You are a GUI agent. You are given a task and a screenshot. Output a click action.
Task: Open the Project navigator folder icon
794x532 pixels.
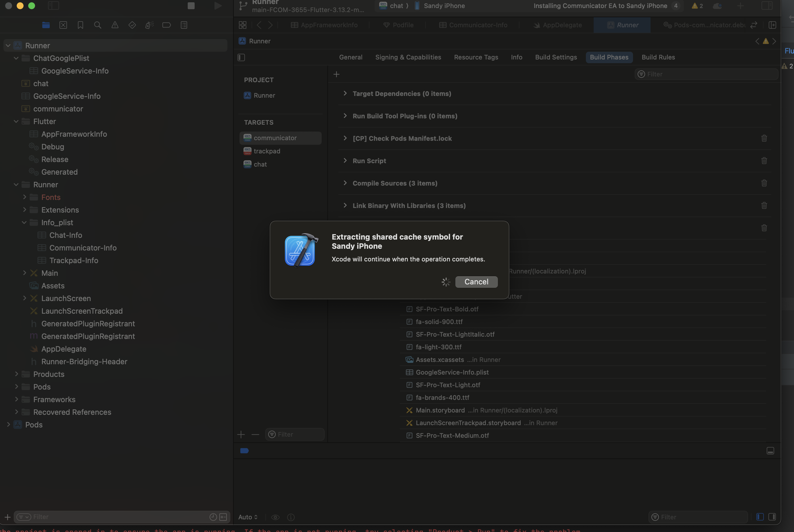point(46,25)
